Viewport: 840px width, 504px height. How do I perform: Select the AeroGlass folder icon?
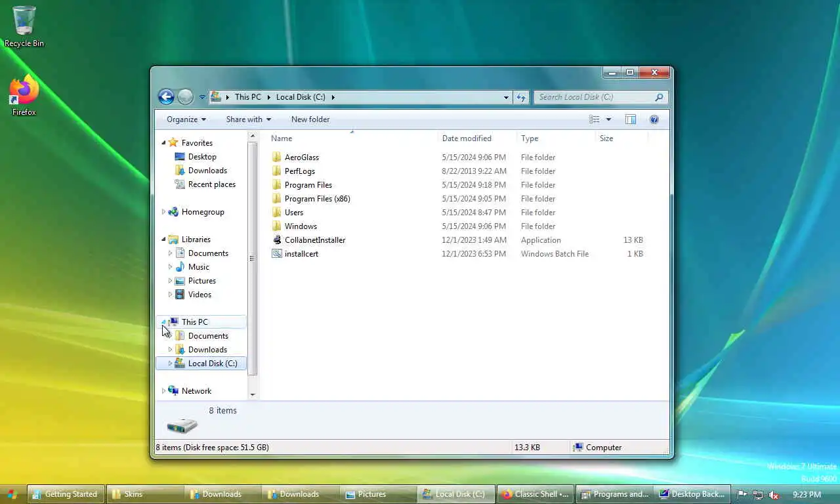coord(277,157)
